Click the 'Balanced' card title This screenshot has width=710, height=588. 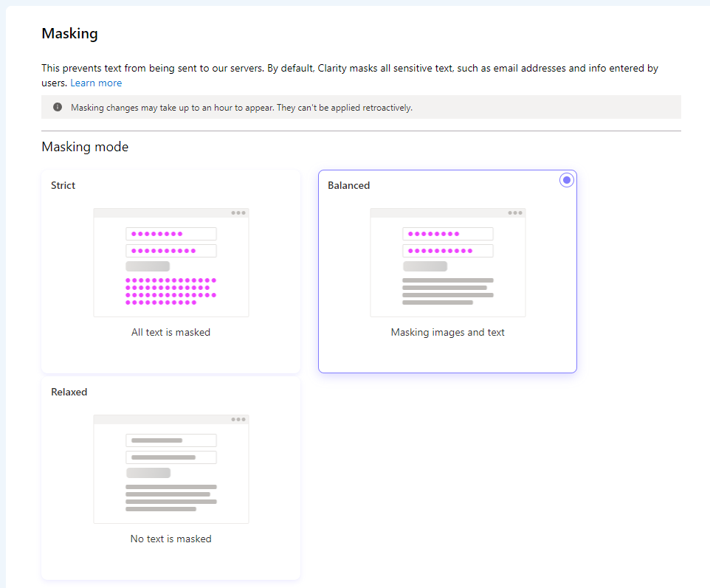click(x=348, y=185)
